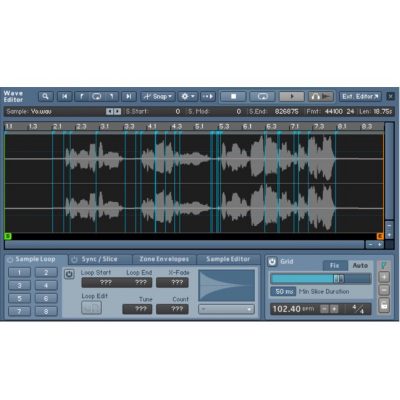
Task: Click the orange E end marker
Action: pyautogui.click(x=380, y=236)
